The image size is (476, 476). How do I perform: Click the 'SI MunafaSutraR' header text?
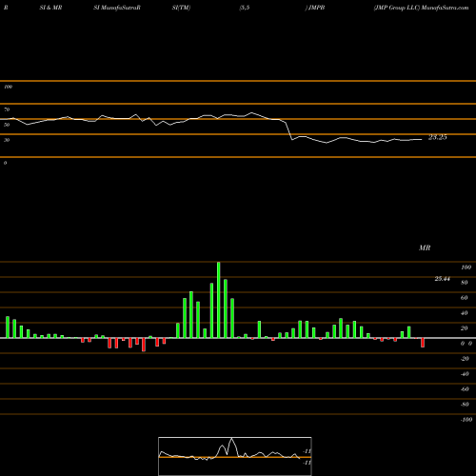[117, 8]
